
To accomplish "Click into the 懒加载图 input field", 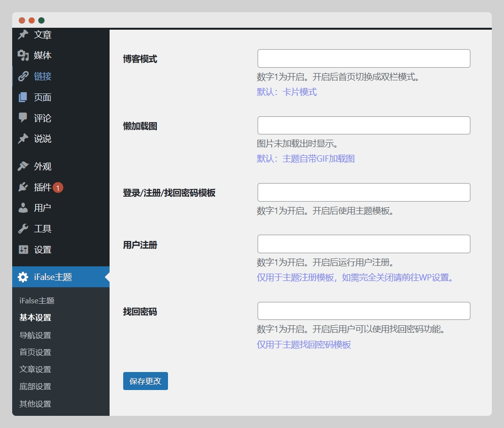I will 363,126.
